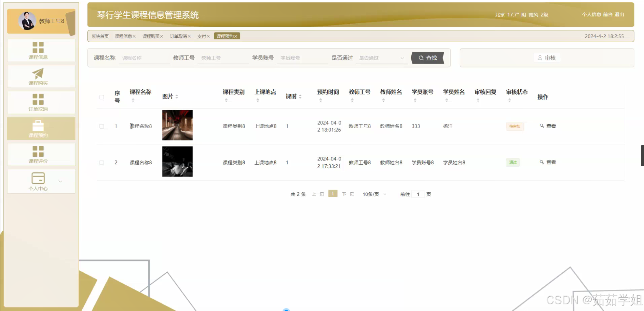Focus the 学员账号 search input
Image resolution: width=644 pixels, height=311 pixels.
click(x=302, y=58)
